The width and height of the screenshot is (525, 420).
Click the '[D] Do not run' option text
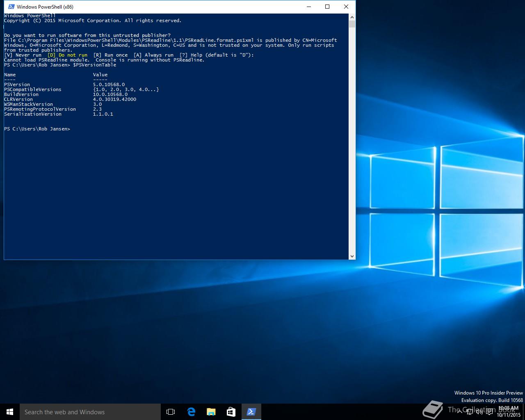click(67, 55)
